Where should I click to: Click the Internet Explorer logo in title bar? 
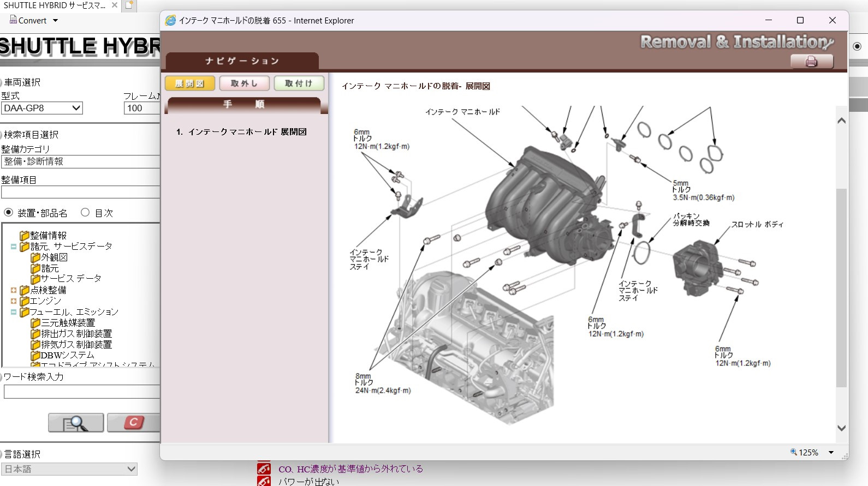coord(170,20)
